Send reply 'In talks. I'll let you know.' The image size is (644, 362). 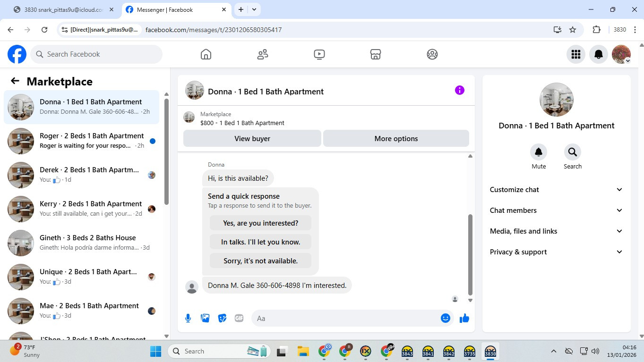click(260, 242)
